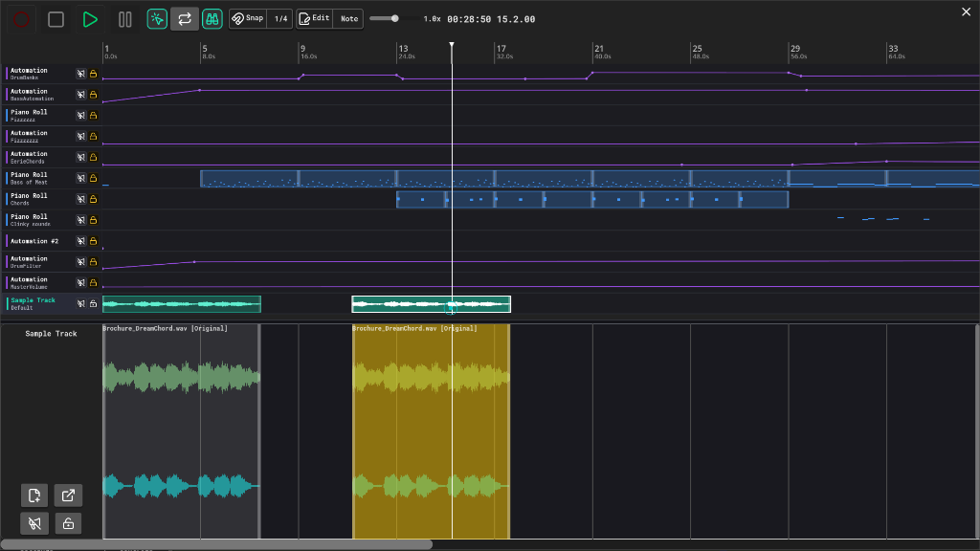Toggle the binoculars follow-playhead icon
The width and height of the screenshot is (980, 551).
[212, 19]
